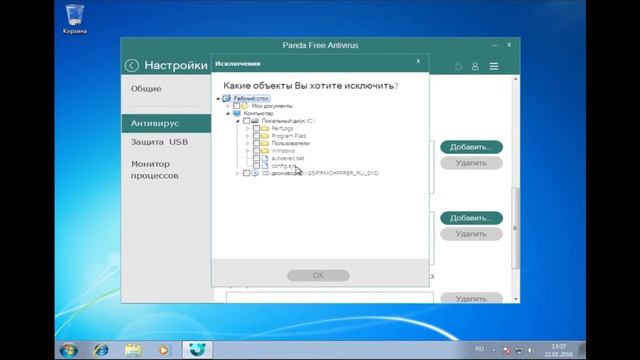The width and height of the screenshot is (640, 360).
Task: Click the taskbar clock
Action: pyautogui.click(x=559, y=350)
